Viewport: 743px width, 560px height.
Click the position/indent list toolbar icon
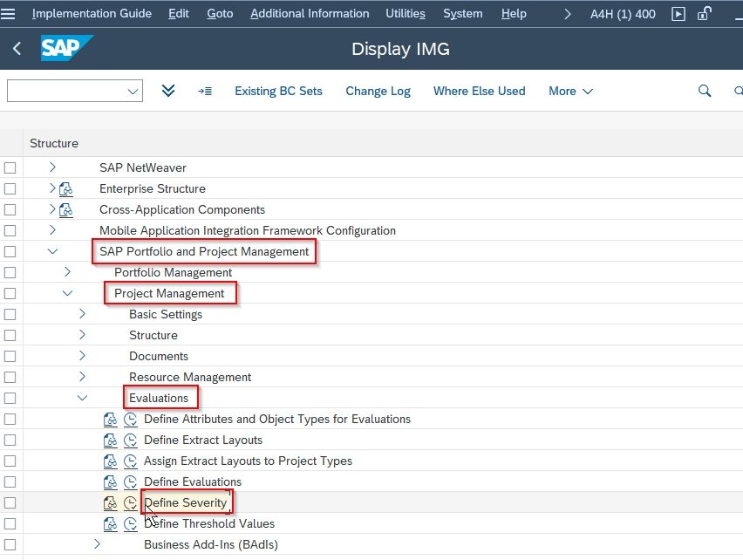pos(205,91)
